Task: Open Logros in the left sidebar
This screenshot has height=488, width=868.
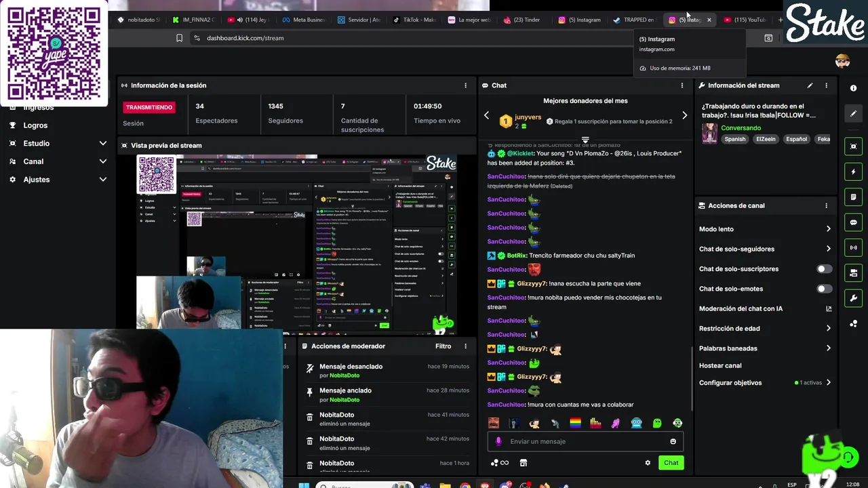Action: tap(35, 125)
